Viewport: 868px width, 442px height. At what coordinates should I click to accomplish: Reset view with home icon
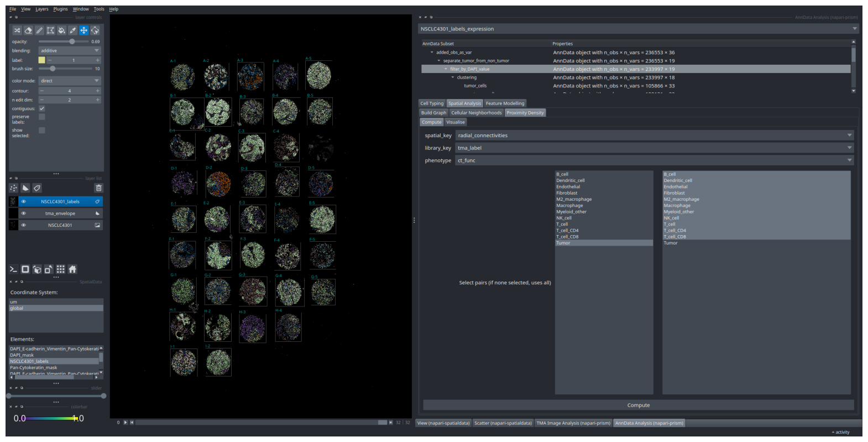click(x=72, y=269)
